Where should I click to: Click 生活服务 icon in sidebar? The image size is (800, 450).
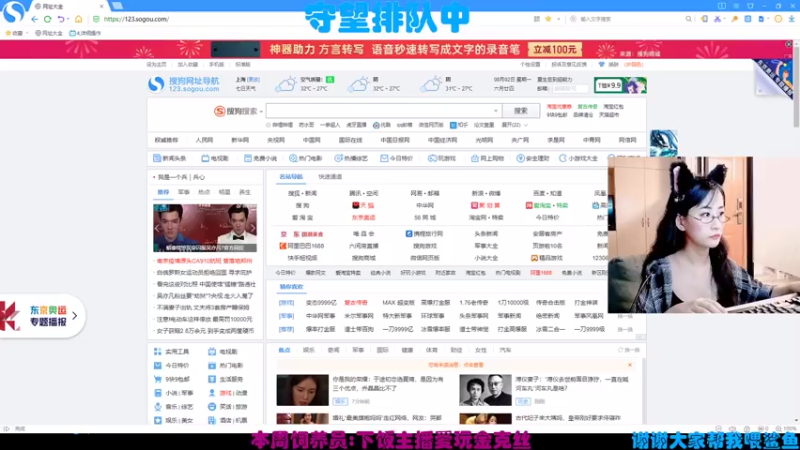212,379
